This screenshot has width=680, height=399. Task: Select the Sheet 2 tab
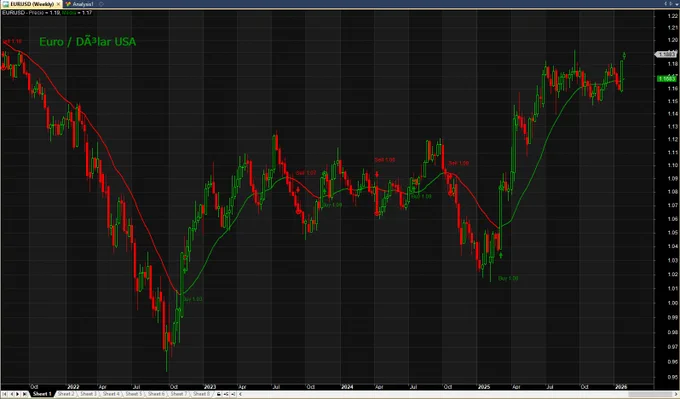click(66, 394)
